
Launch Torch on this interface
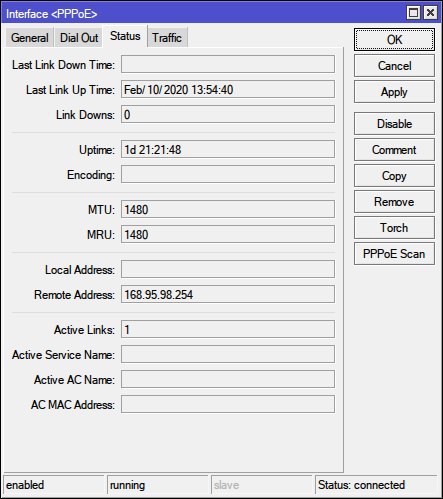click(394, 228)
